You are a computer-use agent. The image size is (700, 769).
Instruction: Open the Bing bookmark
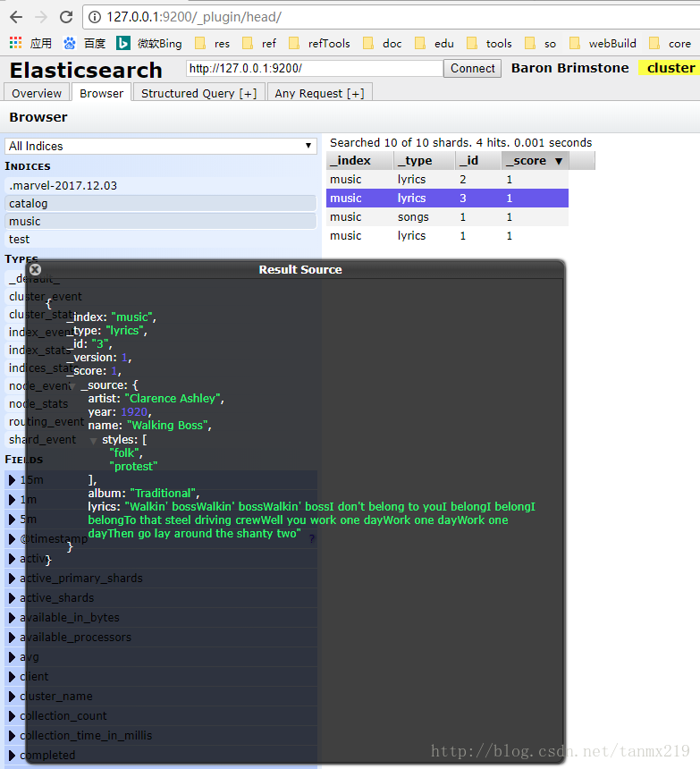pos(149,43)
